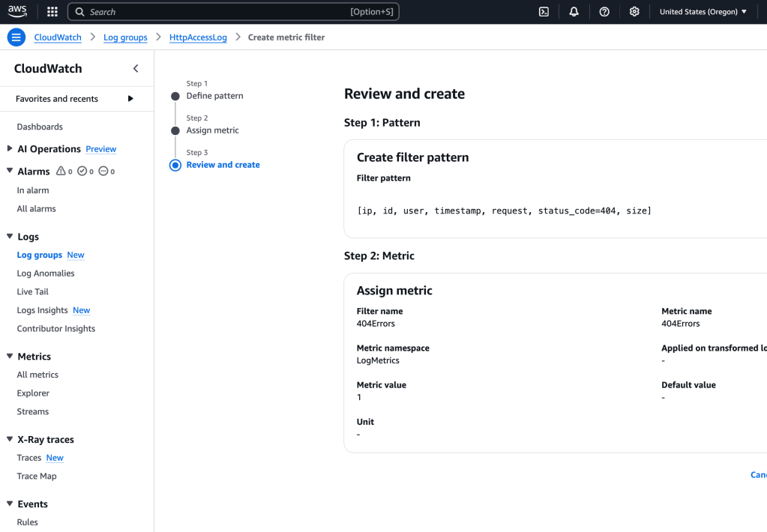The height and width of the screenshot is (532, 767).
Task: Expand the Favorites and recents flyout
Action: click(x=130, y=99)
